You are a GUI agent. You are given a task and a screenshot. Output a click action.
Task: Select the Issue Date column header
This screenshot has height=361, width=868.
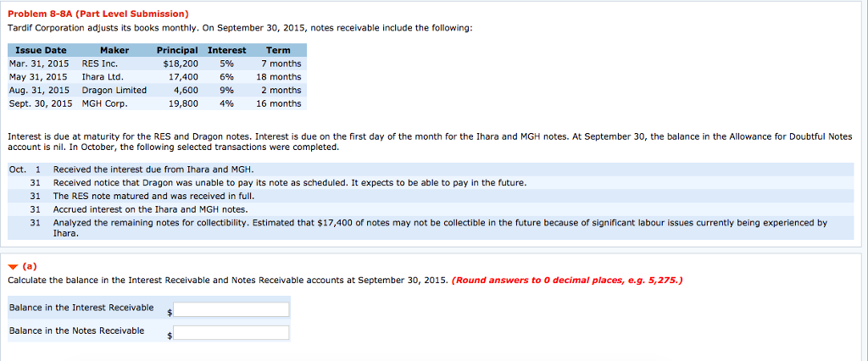pyautogui.click(x=41, y=51)
